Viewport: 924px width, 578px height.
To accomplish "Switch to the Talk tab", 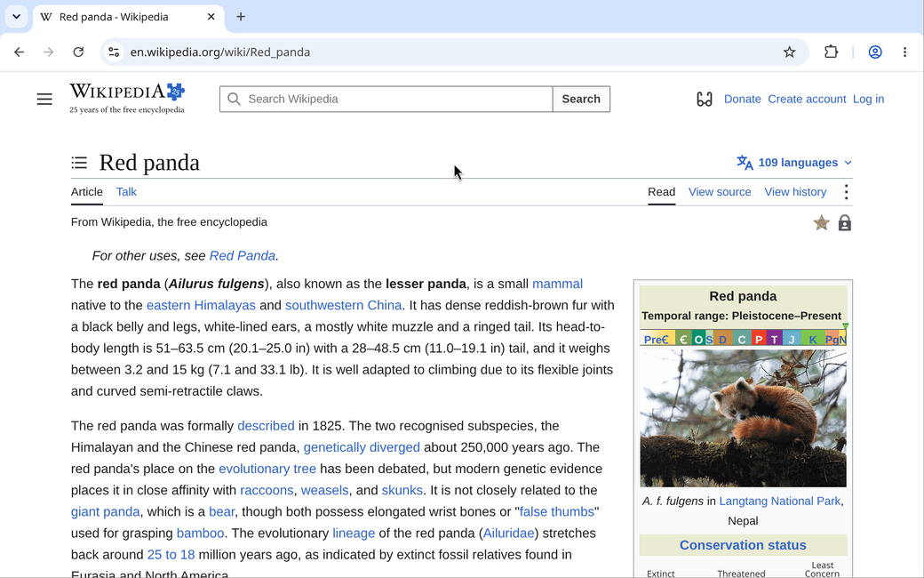I will click(x=126, y=192).
